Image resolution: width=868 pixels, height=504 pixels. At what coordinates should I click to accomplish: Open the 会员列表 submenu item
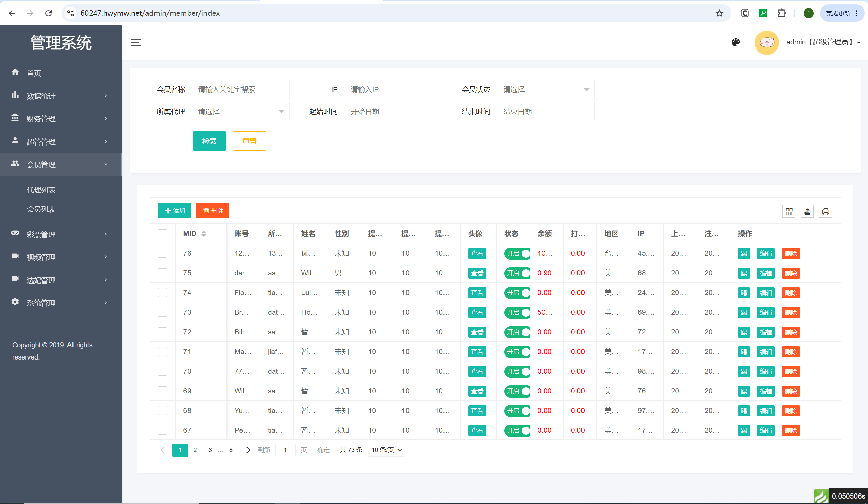pos(41,209)
